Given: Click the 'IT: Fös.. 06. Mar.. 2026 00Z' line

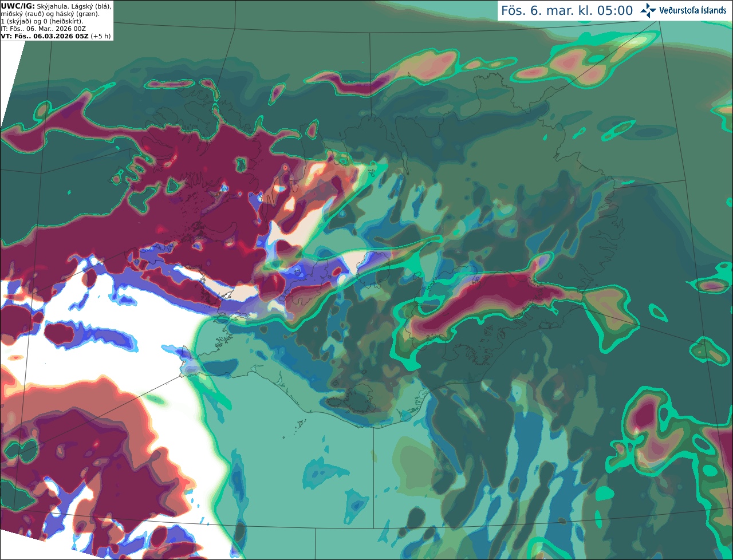Looking at the screenshot, I should 44,29.
